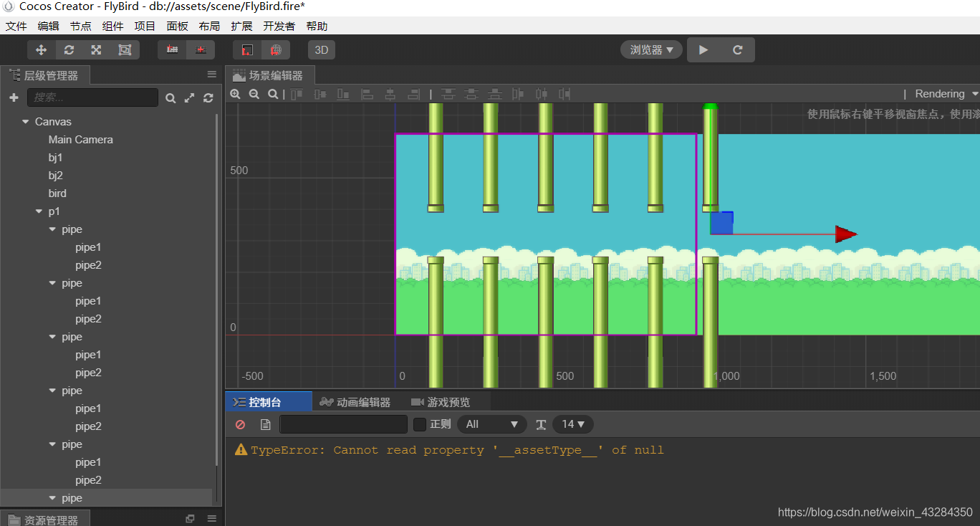Click the red X-axis gizmo arrow

846,234
